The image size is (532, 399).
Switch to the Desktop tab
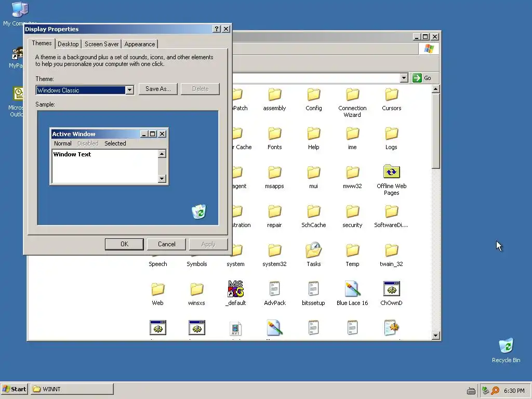coord(68,44)
